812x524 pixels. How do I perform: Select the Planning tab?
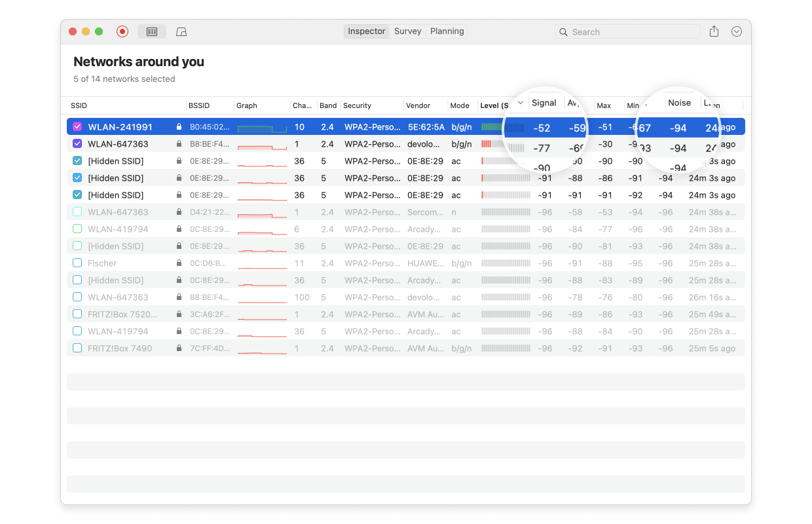click(447, 31)
